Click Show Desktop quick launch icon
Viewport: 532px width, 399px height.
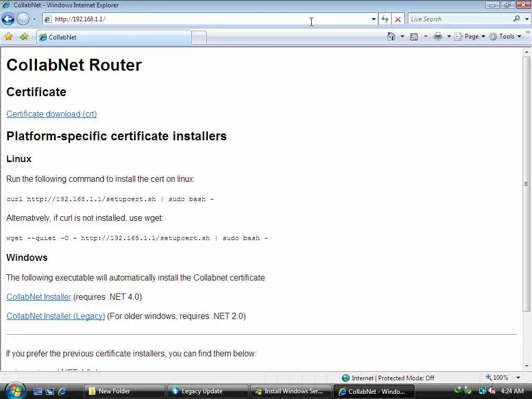point(37,391)
